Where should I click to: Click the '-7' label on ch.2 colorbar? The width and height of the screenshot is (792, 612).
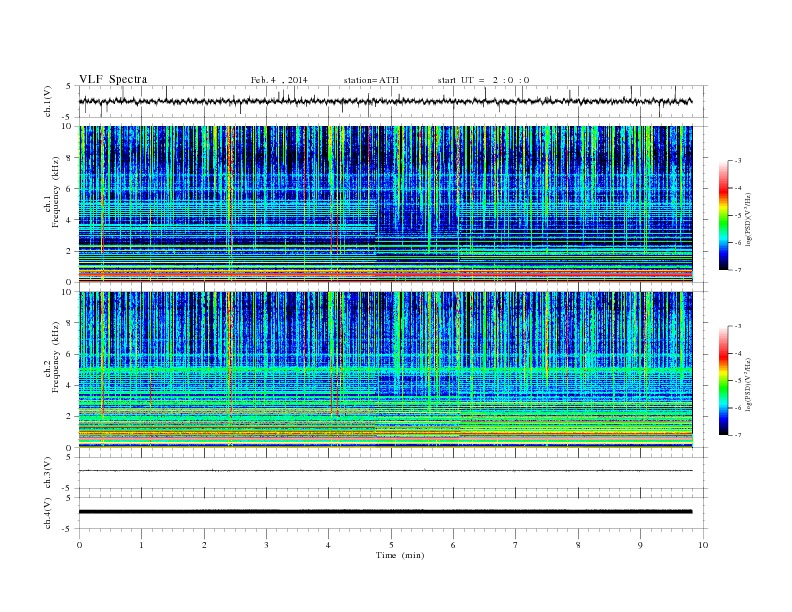tap(737, 435)
